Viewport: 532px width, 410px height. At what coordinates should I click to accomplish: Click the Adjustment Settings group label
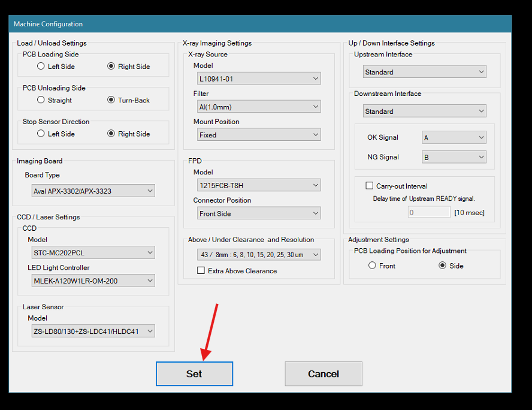click(379, 240)
